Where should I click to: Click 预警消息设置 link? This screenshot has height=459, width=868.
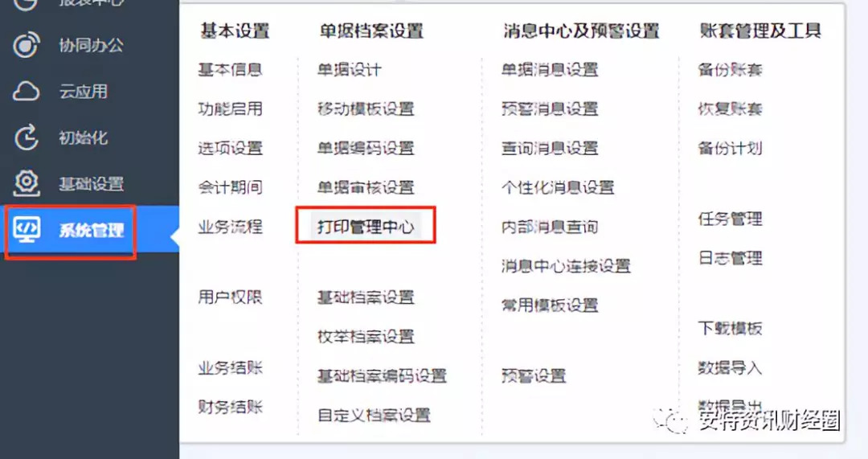point(550,109)
